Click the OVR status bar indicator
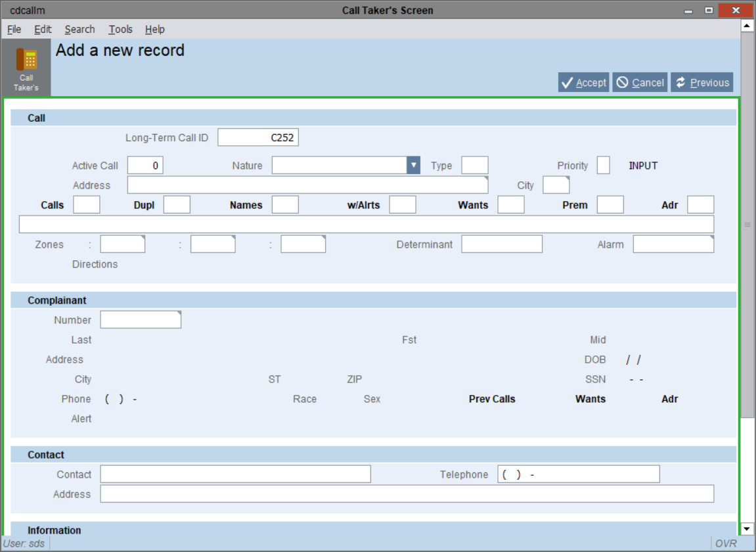Image resolution: width=756 pixels, height=552 pixels. [x=726, y=544]
